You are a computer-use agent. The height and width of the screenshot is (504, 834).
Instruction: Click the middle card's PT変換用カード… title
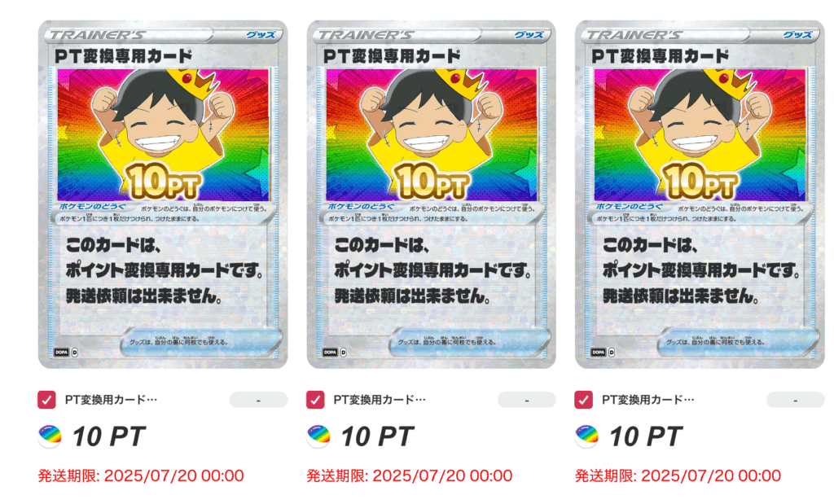[x=380, y=400]
